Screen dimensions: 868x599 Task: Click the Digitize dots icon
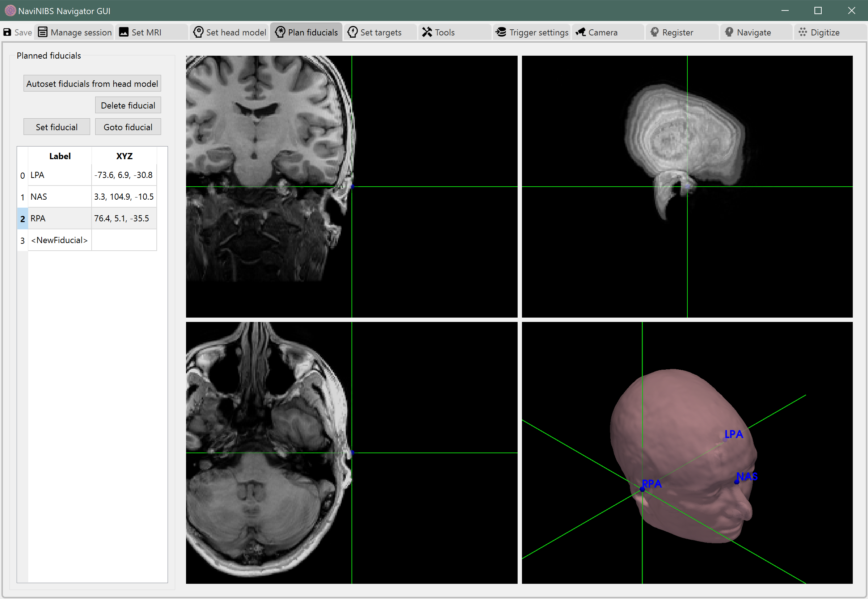[x=802, y=32]
